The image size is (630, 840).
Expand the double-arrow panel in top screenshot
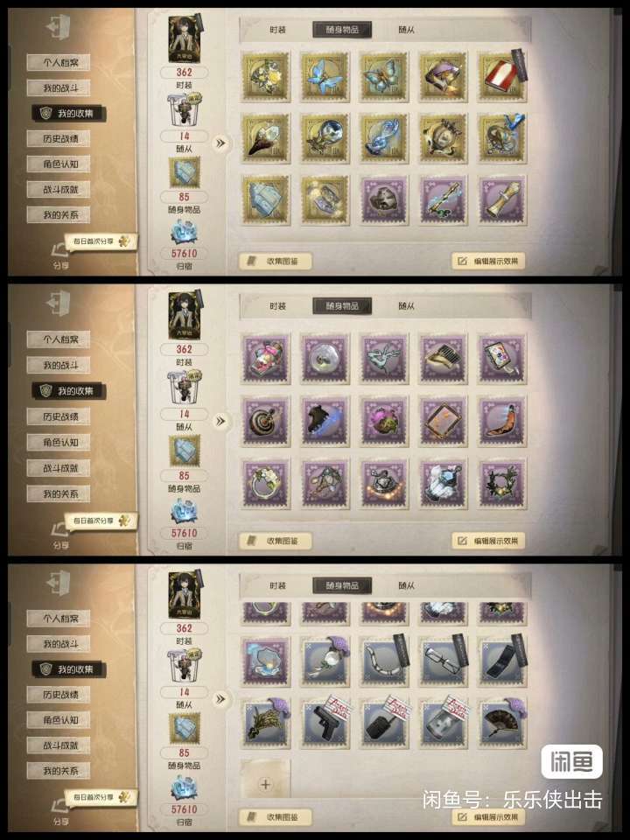[220, 143]
